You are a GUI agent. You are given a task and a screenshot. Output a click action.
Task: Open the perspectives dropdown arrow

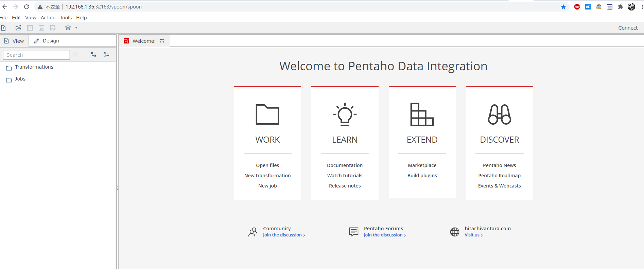click(76, 28)
